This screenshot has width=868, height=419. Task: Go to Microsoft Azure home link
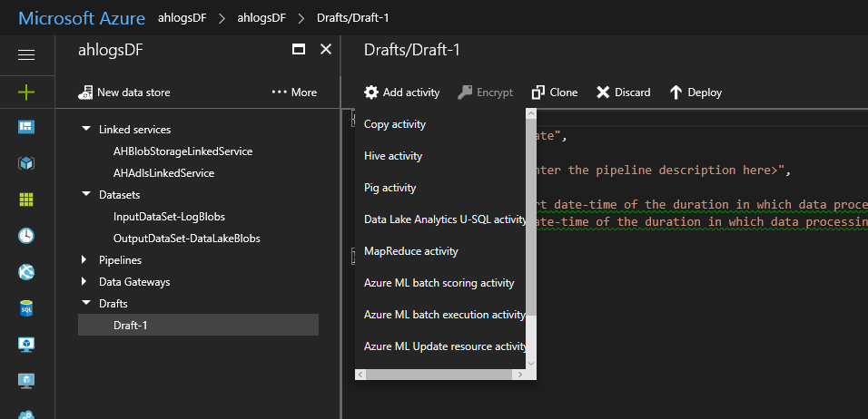coord(82,18)
